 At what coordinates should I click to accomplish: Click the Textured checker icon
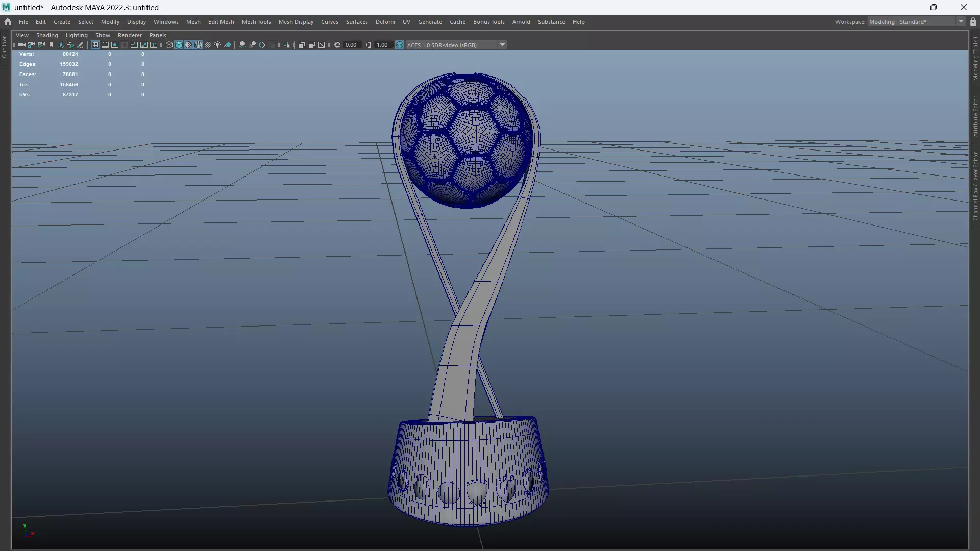[208, 45]
